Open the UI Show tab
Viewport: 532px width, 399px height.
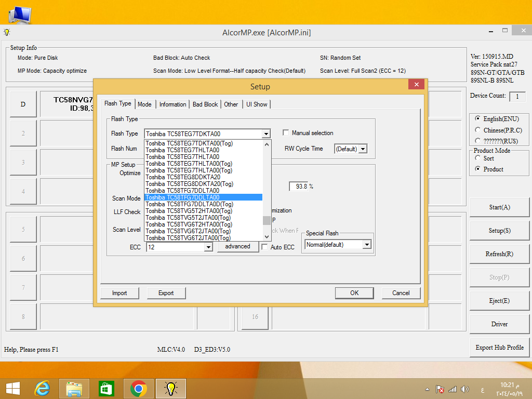257,104
